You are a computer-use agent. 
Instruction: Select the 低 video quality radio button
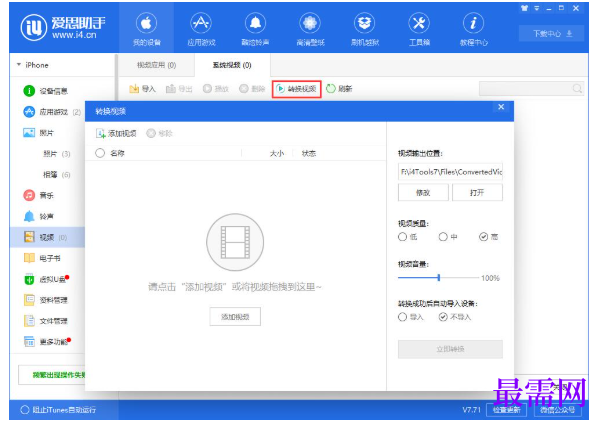[x=402, y=236]
